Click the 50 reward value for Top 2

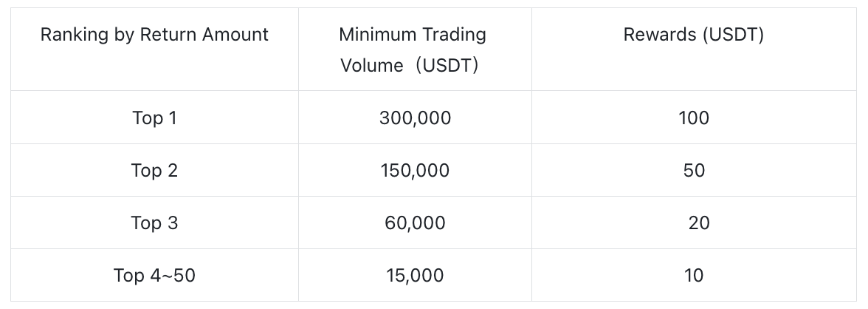pyautogui.click(x=695, y=171)
